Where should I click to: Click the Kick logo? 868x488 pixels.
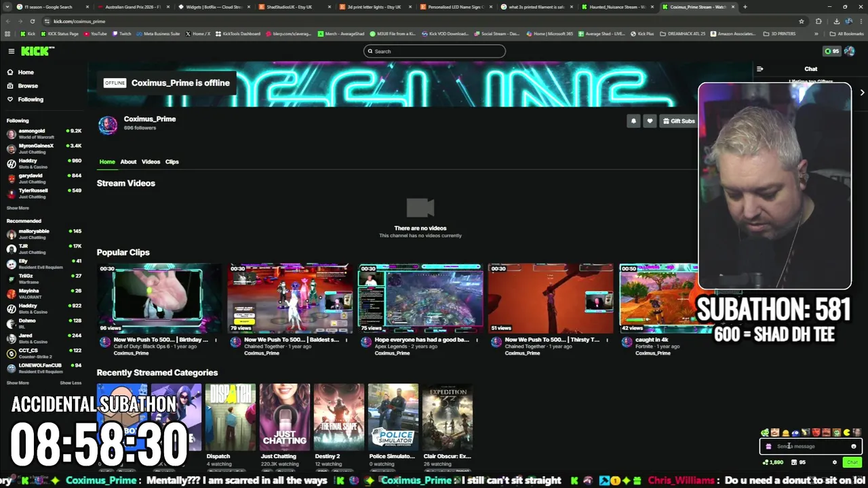37,51
